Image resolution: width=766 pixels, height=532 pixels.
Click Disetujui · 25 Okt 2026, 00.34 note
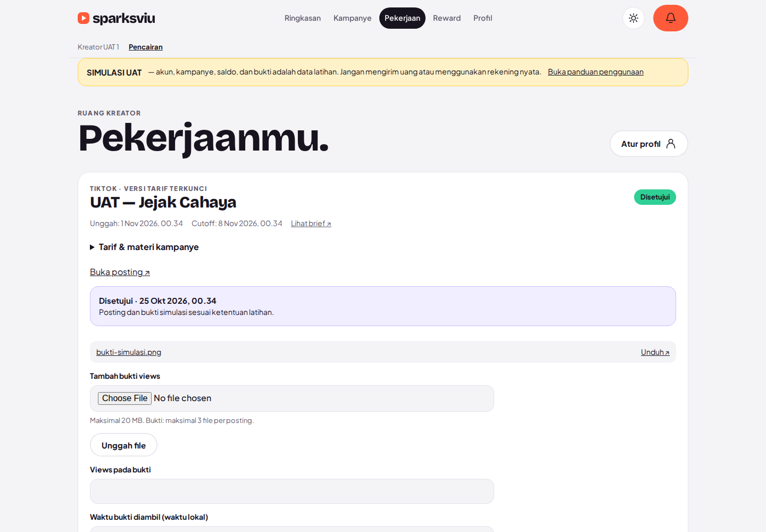(157, 301)
